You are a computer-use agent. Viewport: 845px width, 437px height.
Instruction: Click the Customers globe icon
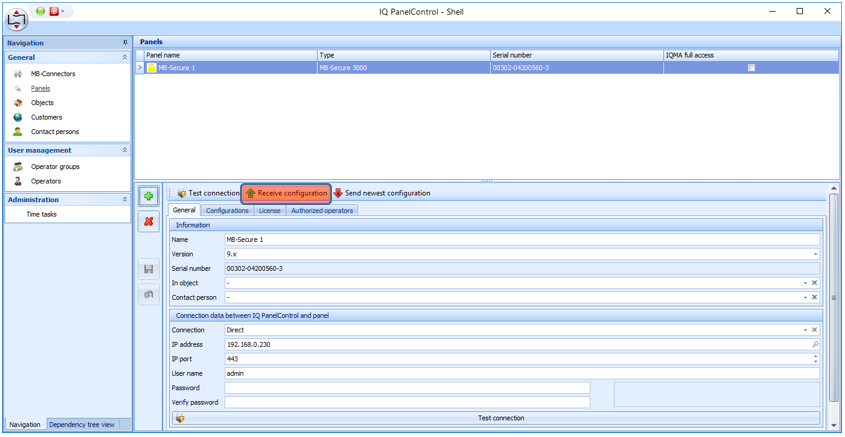coord(18,117)
